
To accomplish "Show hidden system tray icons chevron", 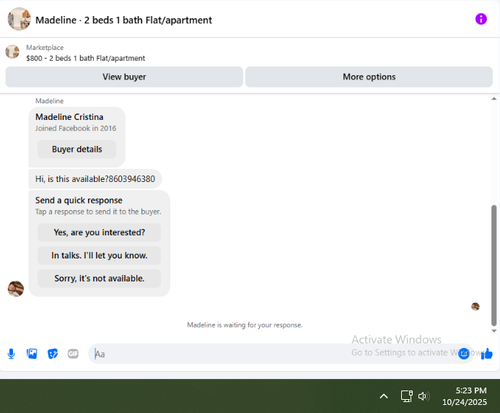I will coord(384,396).
